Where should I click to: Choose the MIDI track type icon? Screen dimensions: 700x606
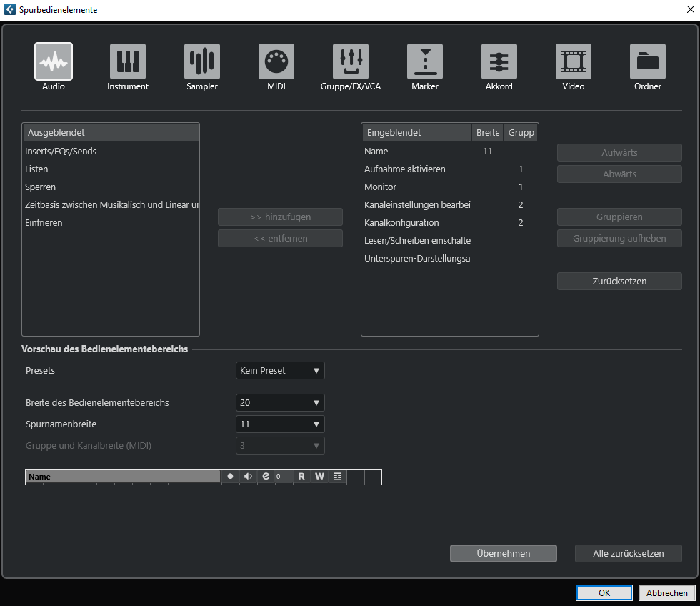[x=276, y=62]
